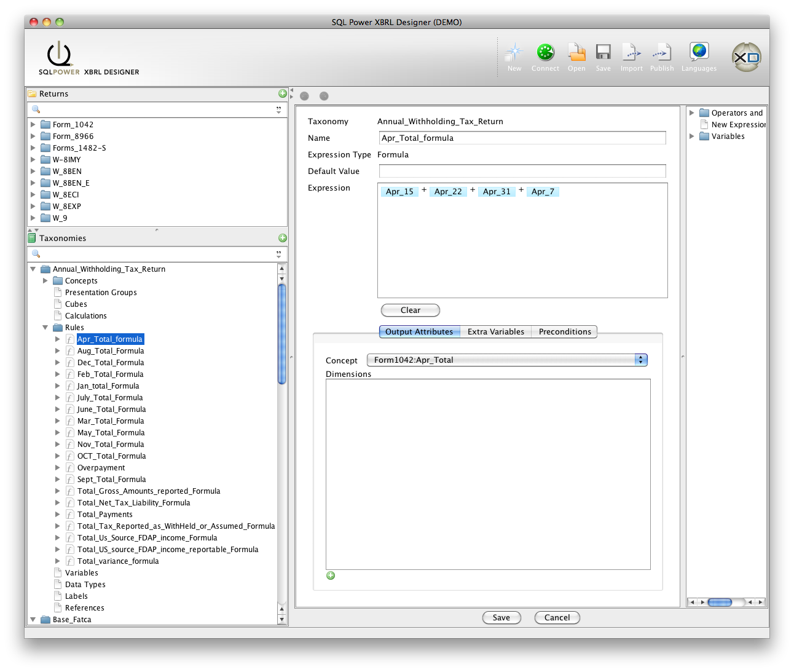The image size is (794, 672).
Task: Click the taxonomy tree vertical scrollbar thumb
Action: point(282,334)
